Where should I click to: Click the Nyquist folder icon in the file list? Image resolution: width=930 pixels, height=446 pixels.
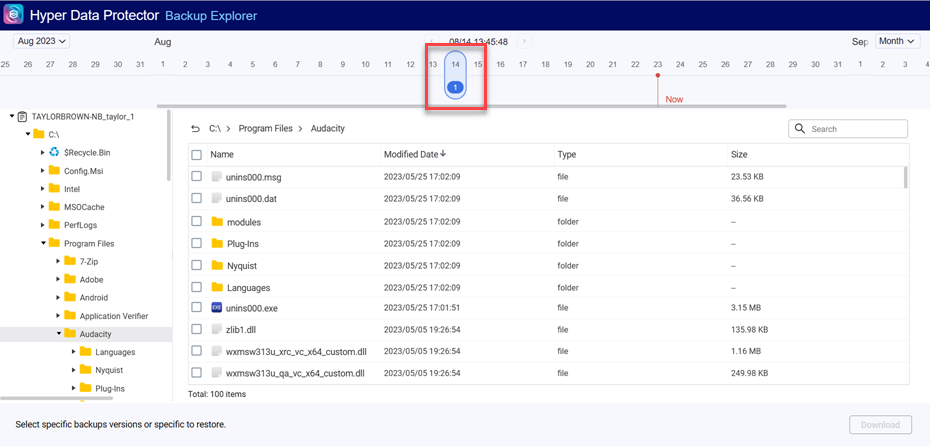click(x=216, y=265)
